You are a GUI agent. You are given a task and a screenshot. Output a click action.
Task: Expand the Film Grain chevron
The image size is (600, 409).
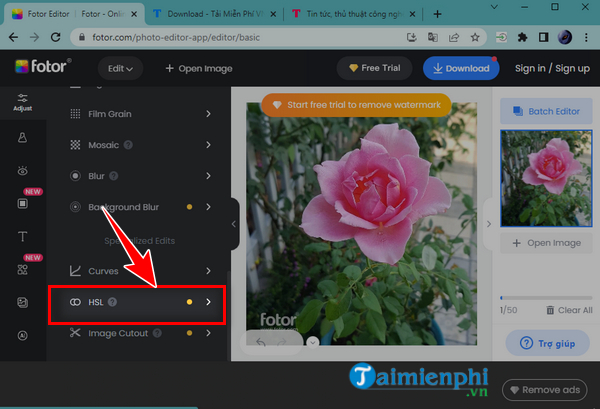[x=208, y=114]
